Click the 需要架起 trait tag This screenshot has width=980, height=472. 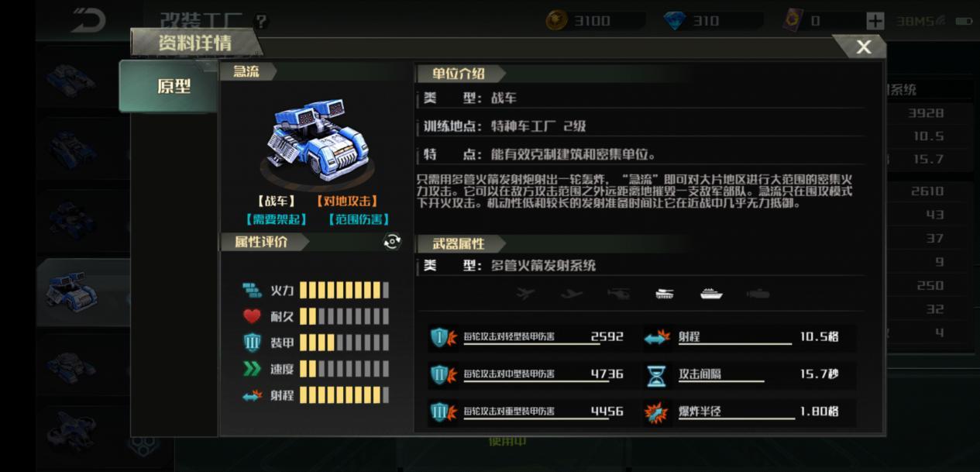276,219
